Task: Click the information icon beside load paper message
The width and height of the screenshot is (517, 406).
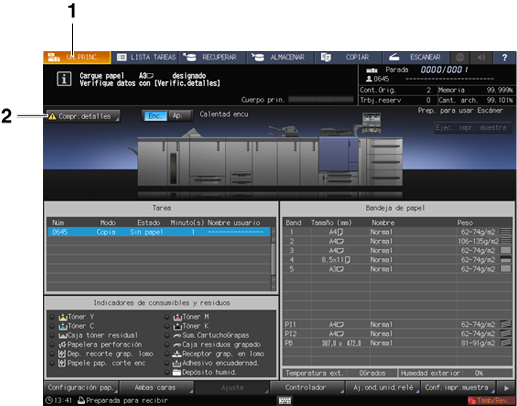Action: (x=64, y=79)
